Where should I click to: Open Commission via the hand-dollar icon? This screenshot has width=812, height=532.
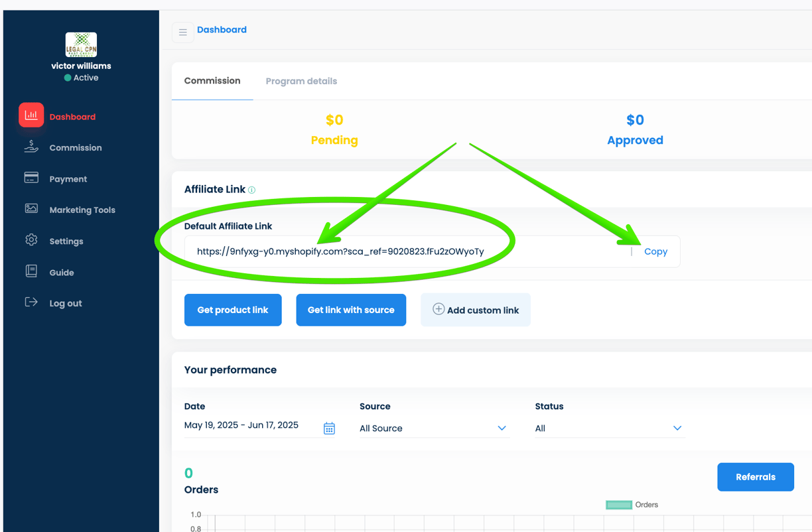31,147
